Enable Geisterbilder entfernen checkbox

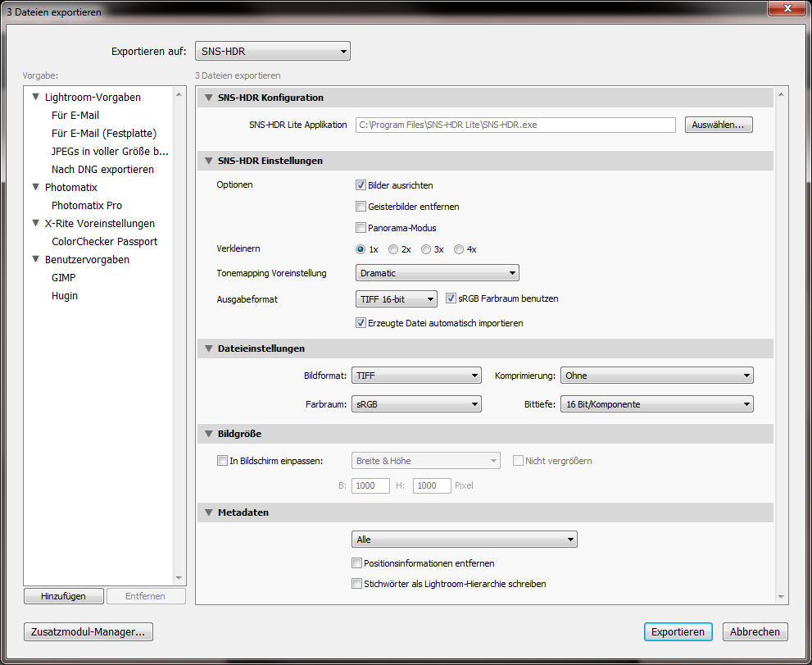click(x=361, y=207)
